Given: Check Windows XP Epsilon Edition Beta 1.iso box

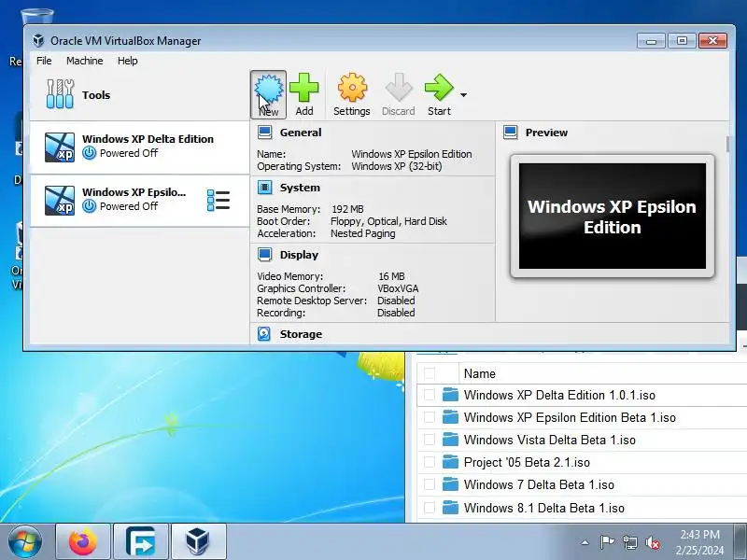Looking at the screenshot, I should click(430, 417).
